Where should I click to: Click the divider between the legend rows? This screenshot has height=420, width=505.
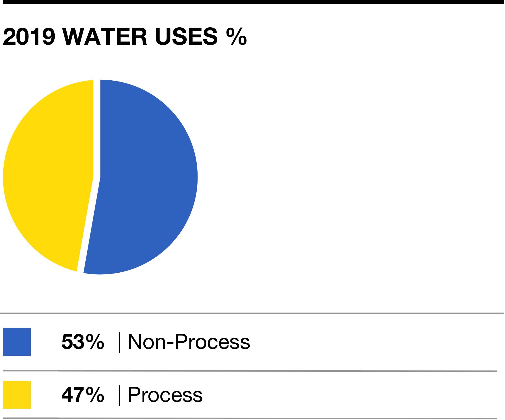250,371
